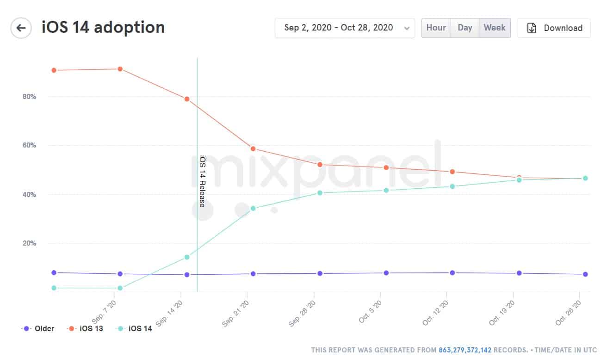The height and width of the screenshot is (364, 607).
Task: Click iOS 13 data point at Sep. 7
Action: point(120,69)
